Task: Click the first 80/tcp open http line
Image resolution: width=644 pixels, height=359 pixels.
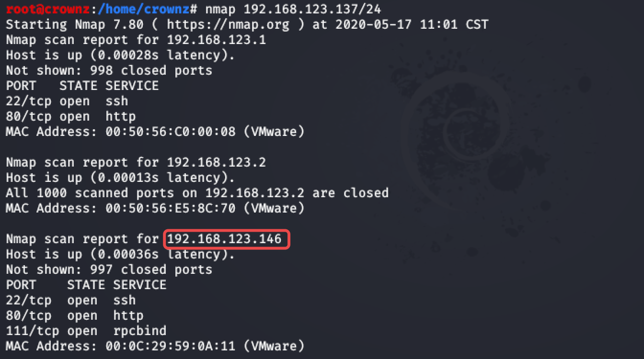Action: point(71,116)
